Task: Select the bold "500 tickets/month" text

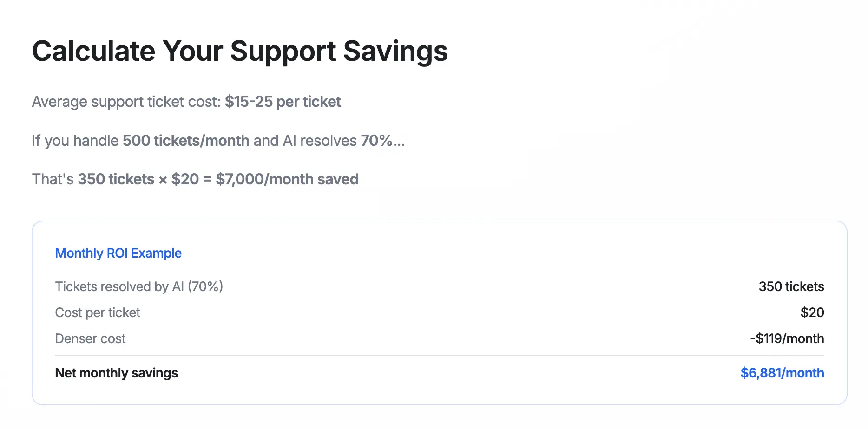Action: point(186,141)
